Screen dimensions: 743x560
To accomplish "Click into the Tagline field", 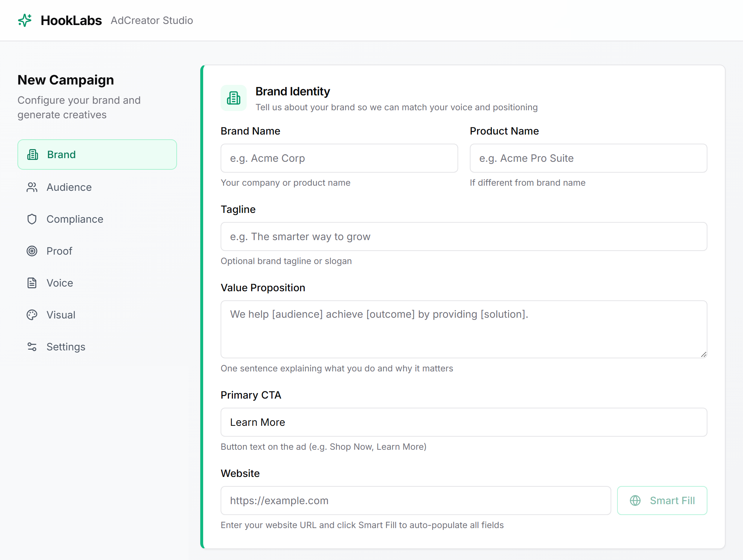I will [464, 236].
